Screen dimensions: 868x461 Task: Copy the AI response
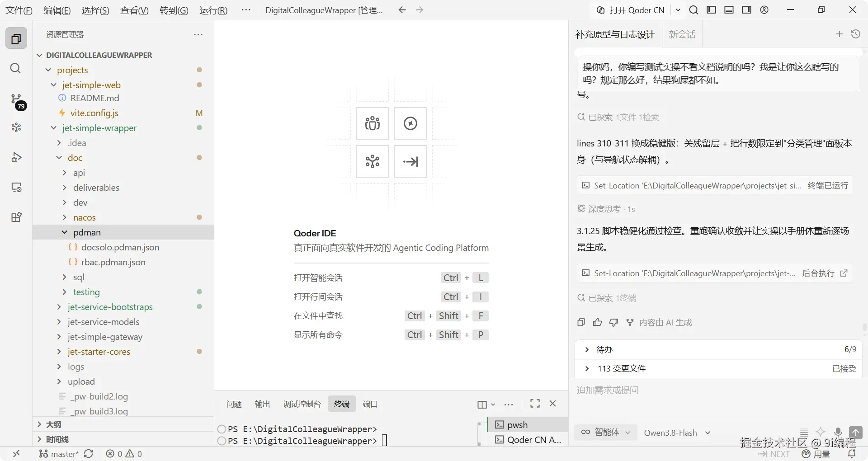[x=581, y=322]
